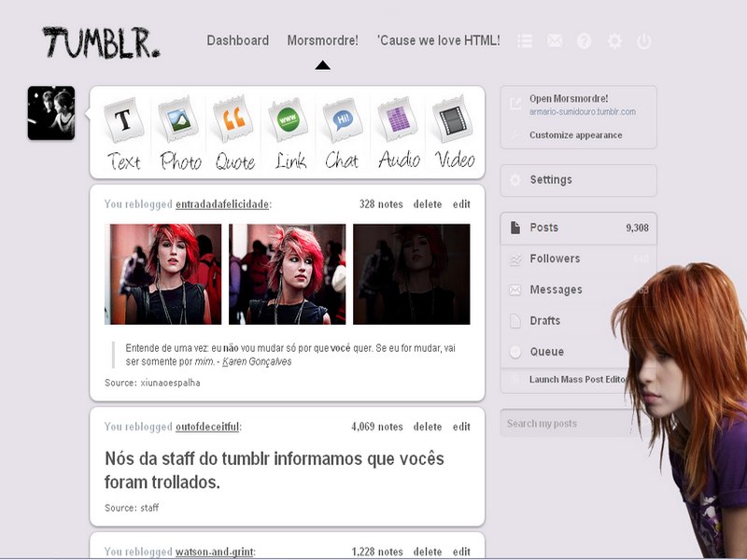
Task: Switch to 'Cause we love HTML! tab
Action: coord(438,40)
